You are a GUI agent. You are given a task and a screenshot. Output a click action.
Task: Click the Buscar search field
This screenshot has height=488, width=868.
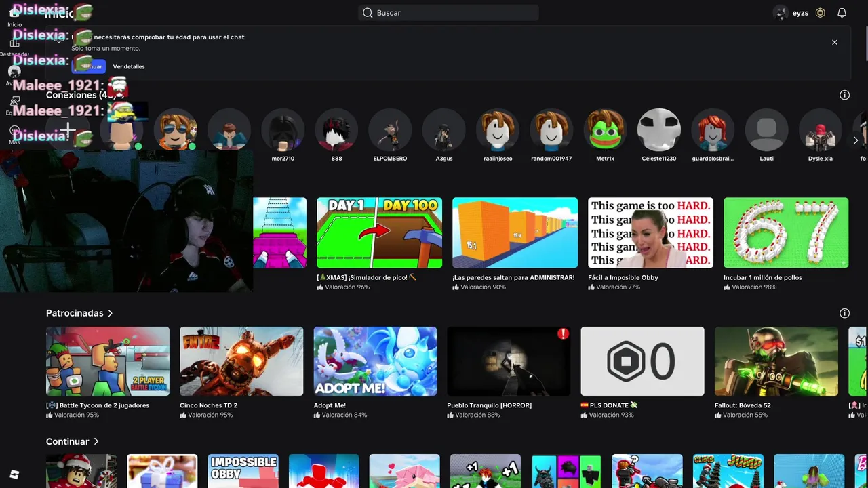tap(448, 13)
